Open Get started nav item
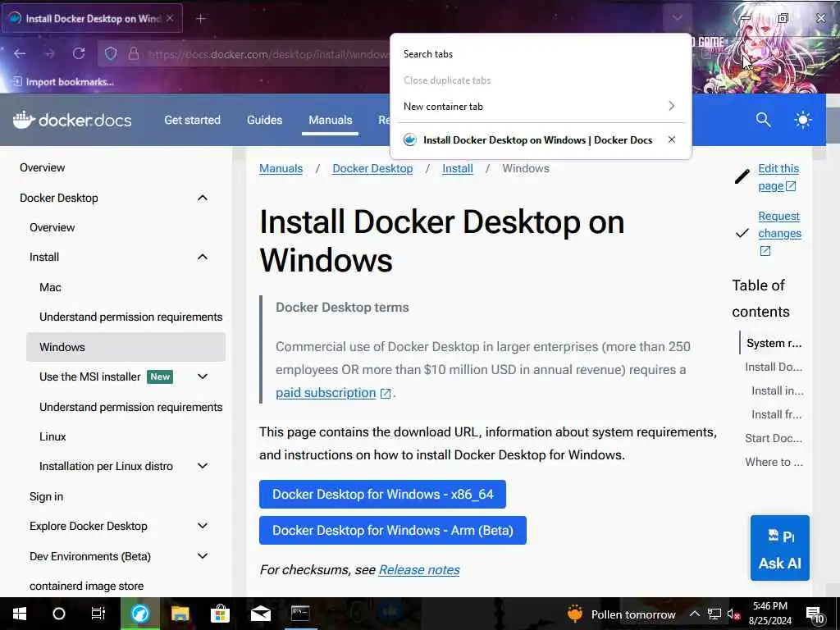 tap(192, 120)
